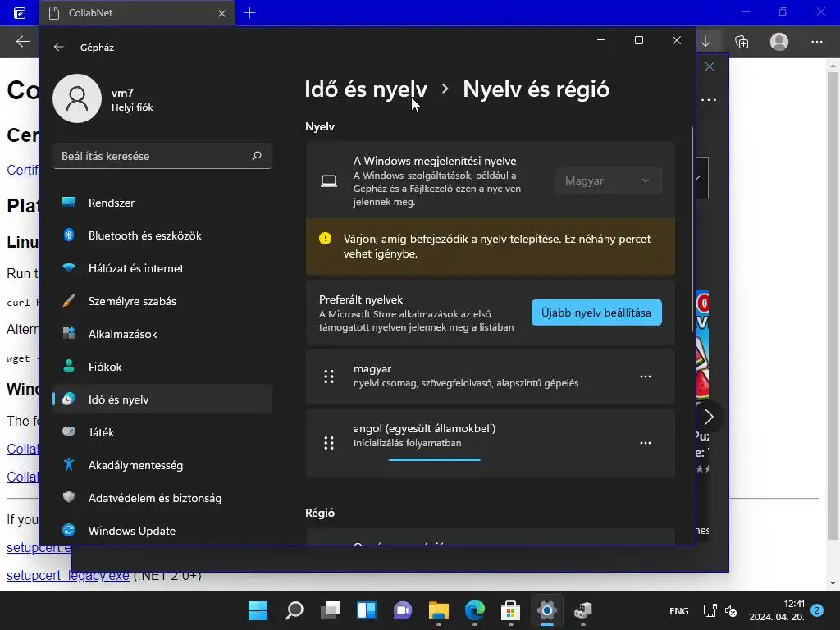Open Windows Update in the sidebar
Screen dimensions: 840x630
click(162, 531)
